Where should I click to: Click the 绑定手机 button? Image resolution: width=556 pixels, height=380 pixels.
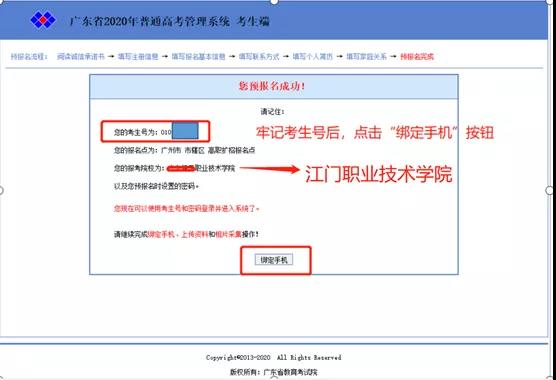coord(274,260)
